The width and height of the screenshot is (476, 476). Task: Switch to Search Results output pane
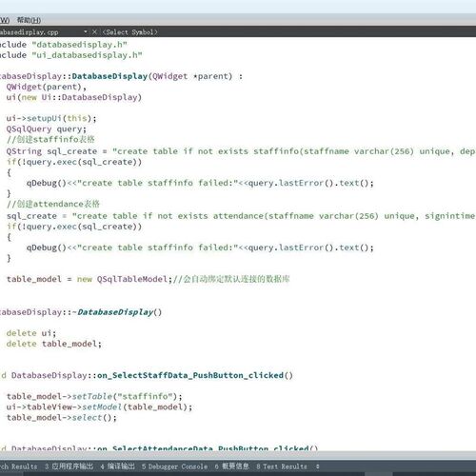coord(18,466)
